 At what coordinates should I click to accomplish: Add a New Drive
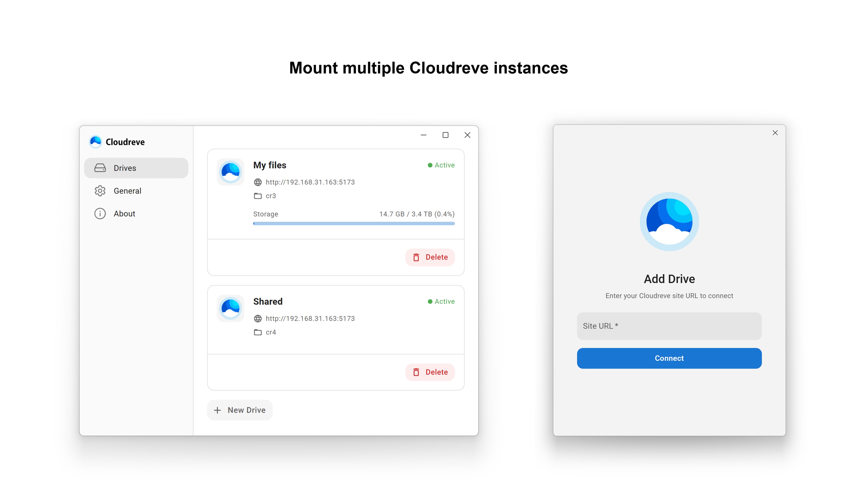coord(240,410)
